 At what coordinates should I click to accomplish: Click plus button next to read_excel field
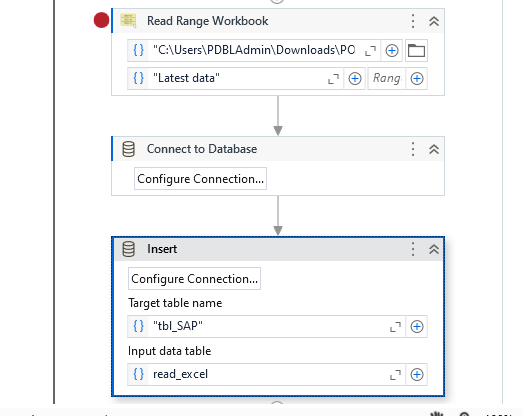417,374
